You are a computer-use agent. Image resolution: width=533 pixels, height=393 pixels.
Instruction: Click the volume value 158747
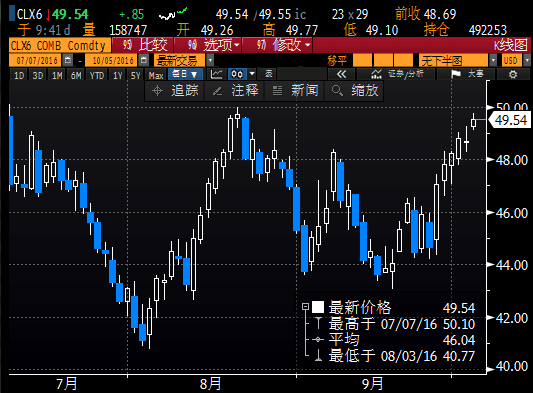(128, 30)
